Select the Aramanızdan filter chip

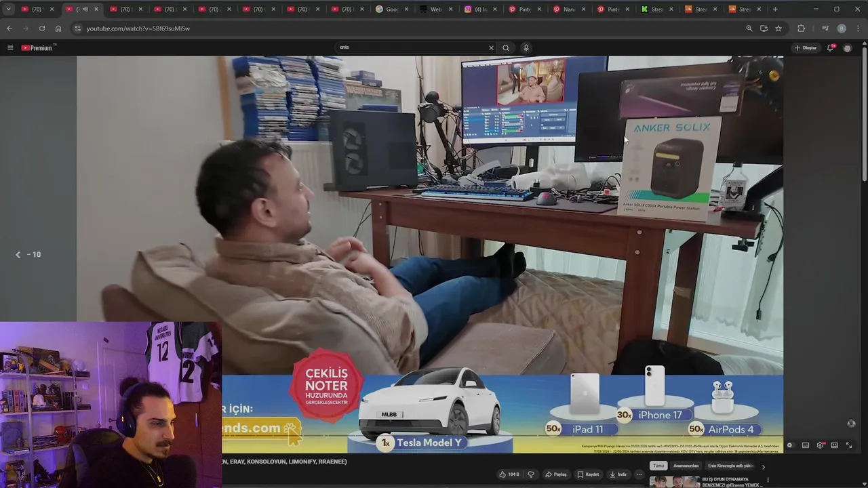(x=686, y=466)
